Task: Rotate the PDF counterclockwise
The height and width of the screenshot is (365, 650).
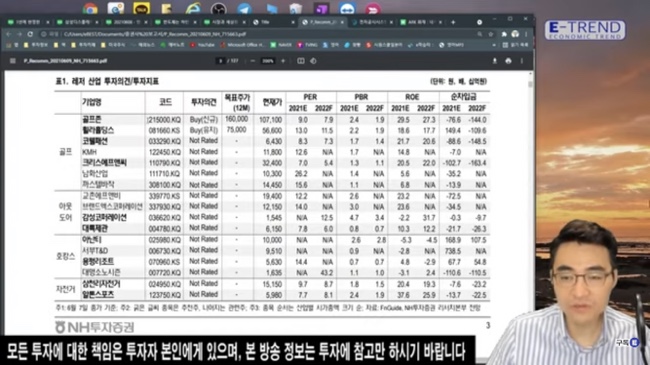Action: [313, 61]
